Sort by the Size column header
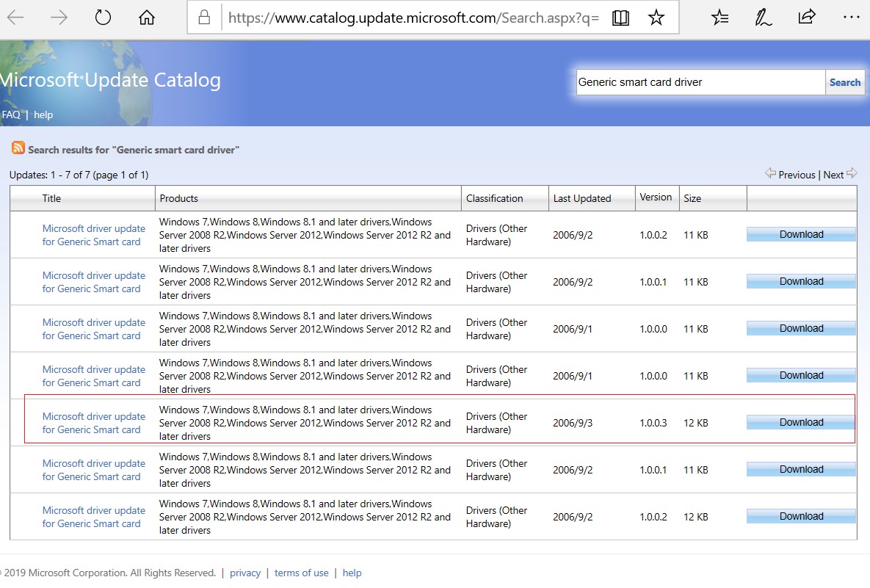This screenshot has width=870, height=588. click(692, 198)
